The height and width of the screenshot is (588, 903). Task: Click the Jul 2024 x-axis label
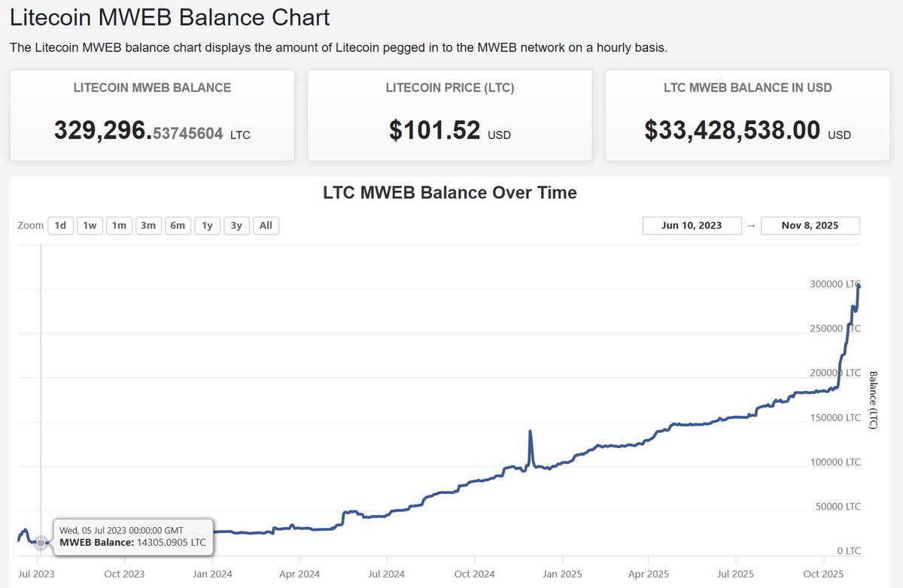click(386, 572)
